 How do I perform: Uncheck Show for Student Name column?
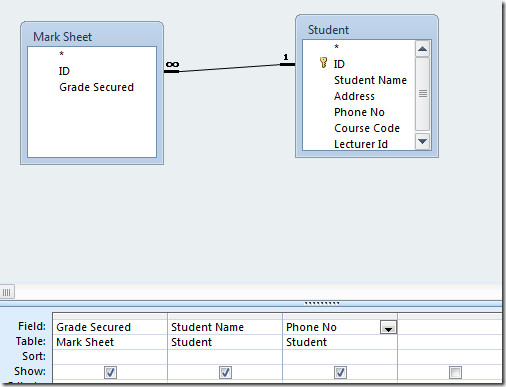pos(225,372)
